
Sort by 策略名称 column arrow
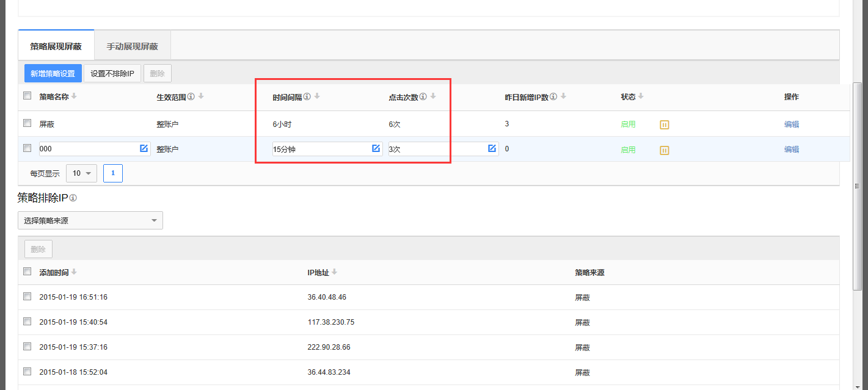coord(74,96)
